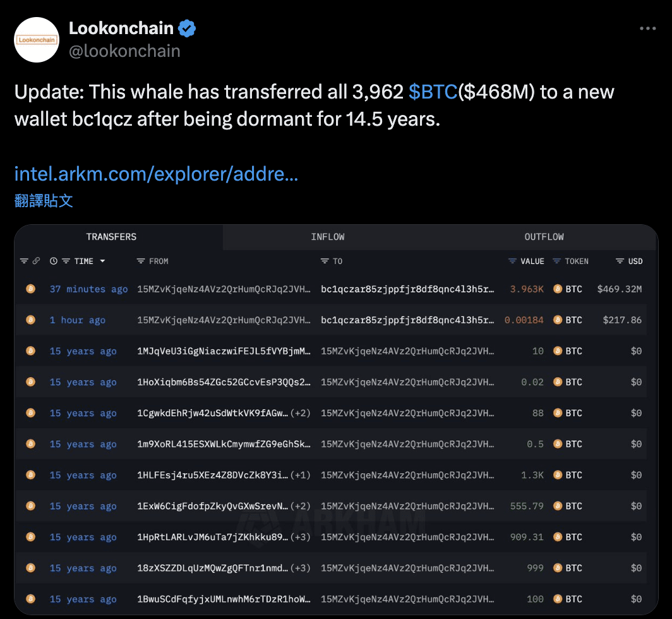Switch to the OUTFLOW tab
This screenshot has height=619, width=672.
(544, 237)
